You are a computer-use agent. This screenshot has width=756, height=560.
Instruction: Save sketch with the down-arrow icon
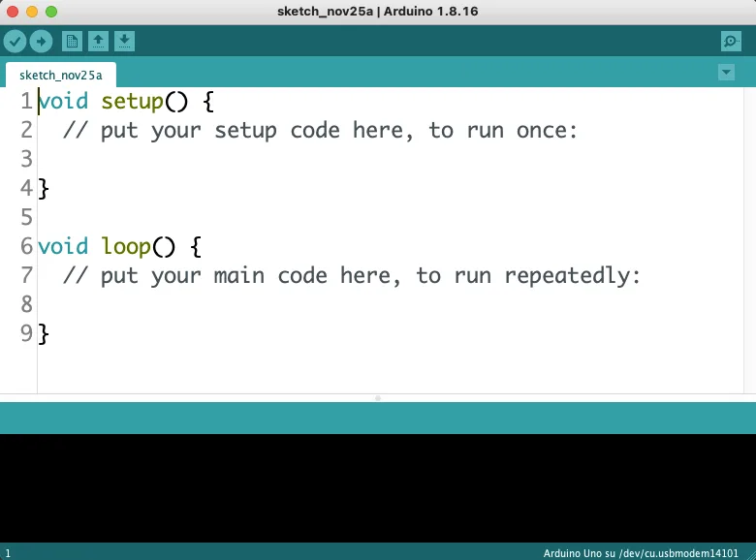point(124,42)
